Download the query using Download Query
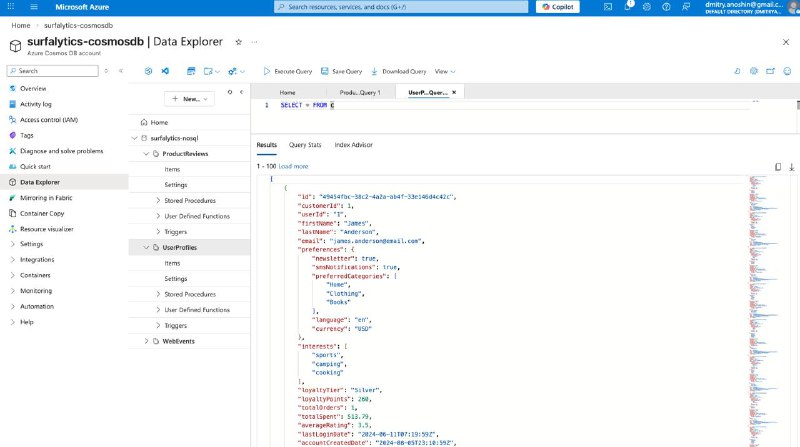800x447 pixels. coord(399,72)
